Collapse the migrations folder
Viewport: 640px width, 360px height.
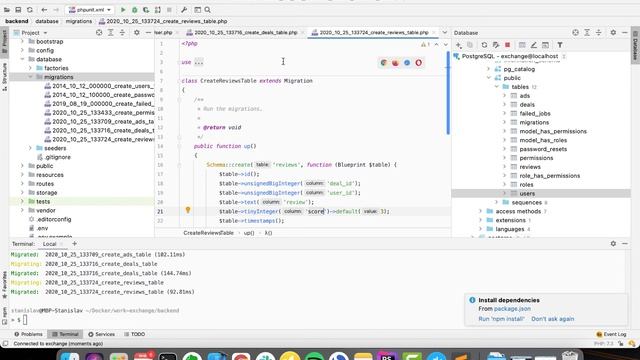30,77
